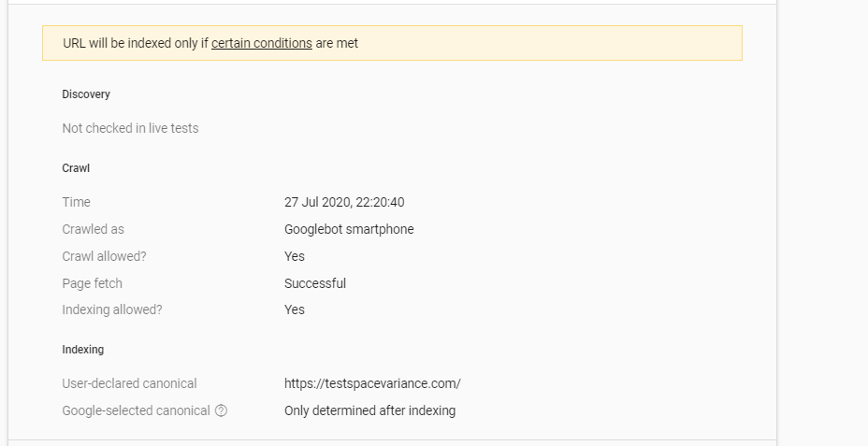Image resolution: width=868 pixels, height=446 pixels.
Task: Click help icon beside Google-selected canonical
Action: (221, 410)
